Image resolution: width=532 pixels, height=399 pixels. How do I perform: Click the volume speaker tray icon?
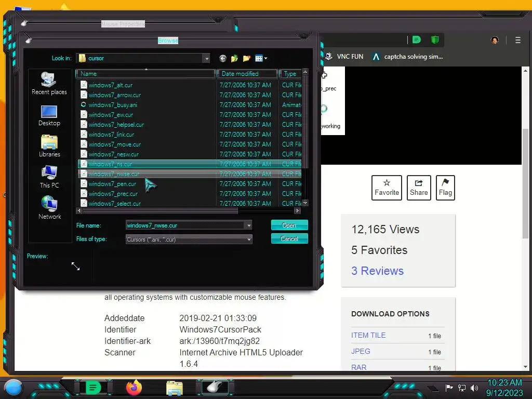pyautogui.click(x=474, y=388)
